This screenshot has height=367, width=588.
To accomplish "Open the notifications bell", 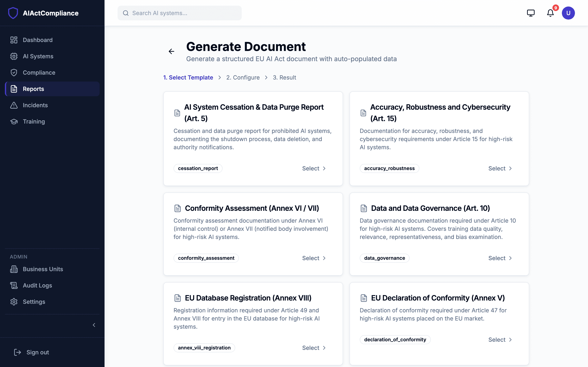I will coord(550,13).
